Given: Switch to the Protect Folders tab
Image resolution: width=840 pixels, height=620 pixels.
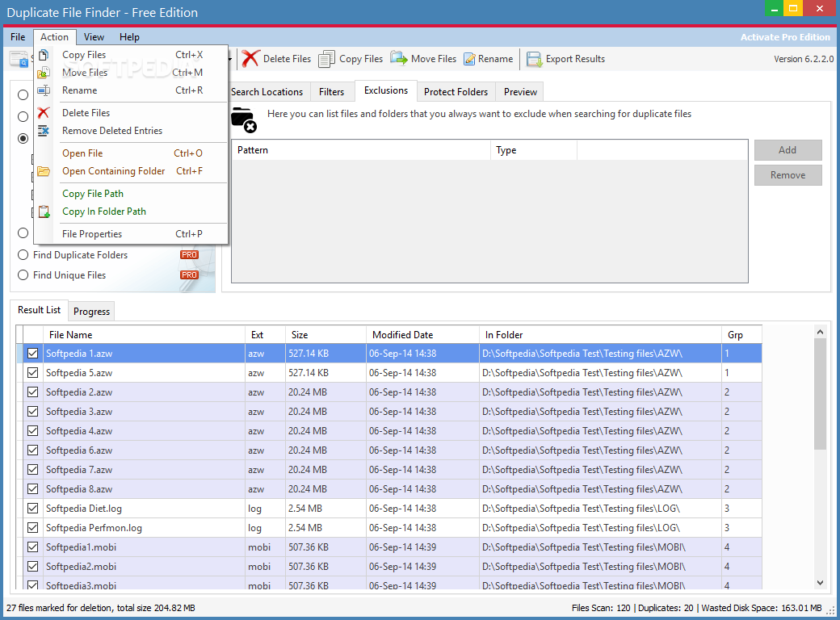Looking at the screenshot, I should pos(456,92).
